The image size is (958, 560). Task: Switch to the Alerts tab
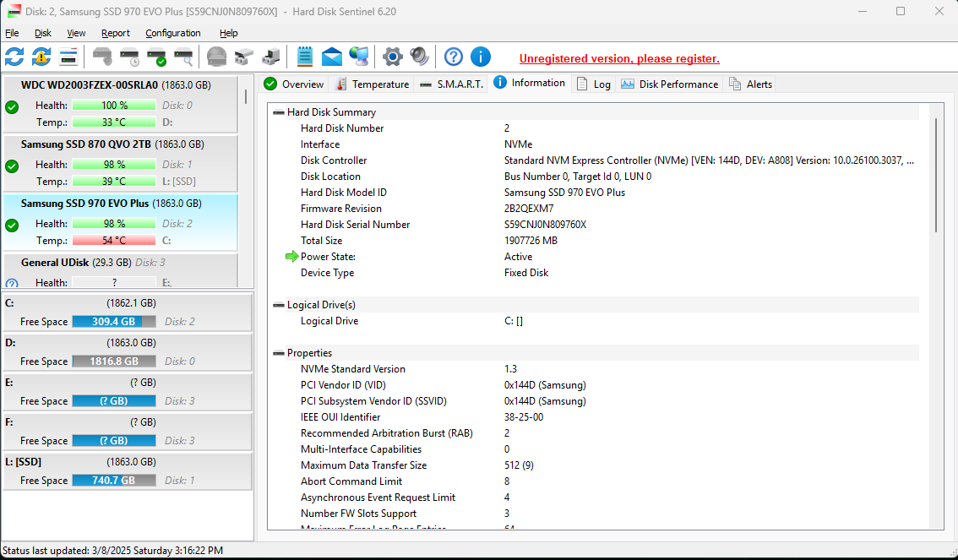pyautogui.click(x=751, y=84)
